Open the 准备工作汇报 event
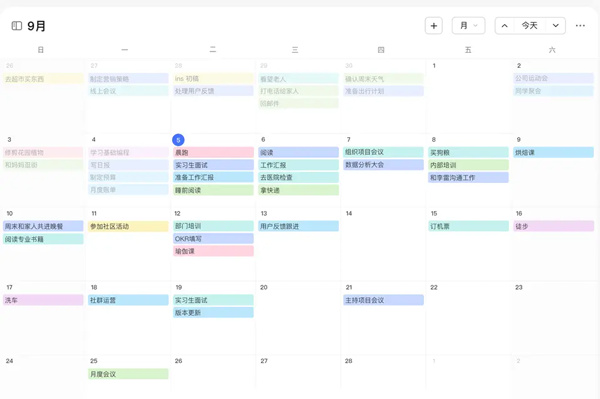This screenshot has height=399, width=600. tap(213, 178)
